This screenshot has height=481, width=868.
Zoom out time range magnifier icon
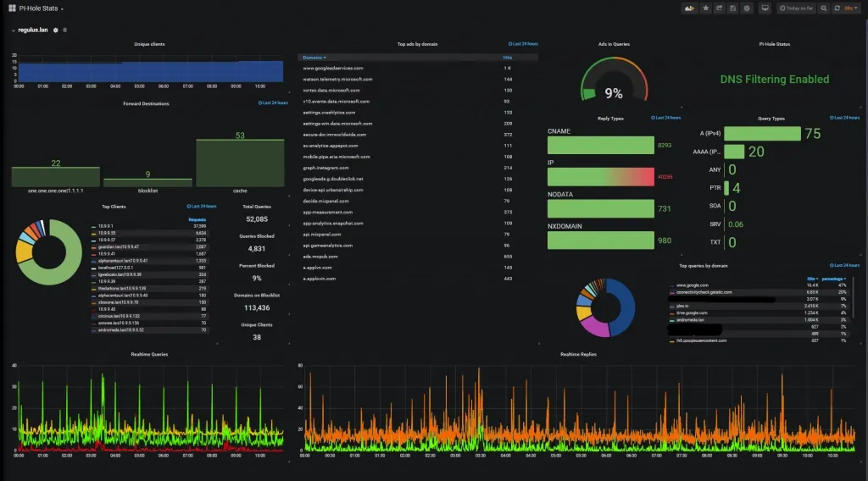[x=824, y=8]
